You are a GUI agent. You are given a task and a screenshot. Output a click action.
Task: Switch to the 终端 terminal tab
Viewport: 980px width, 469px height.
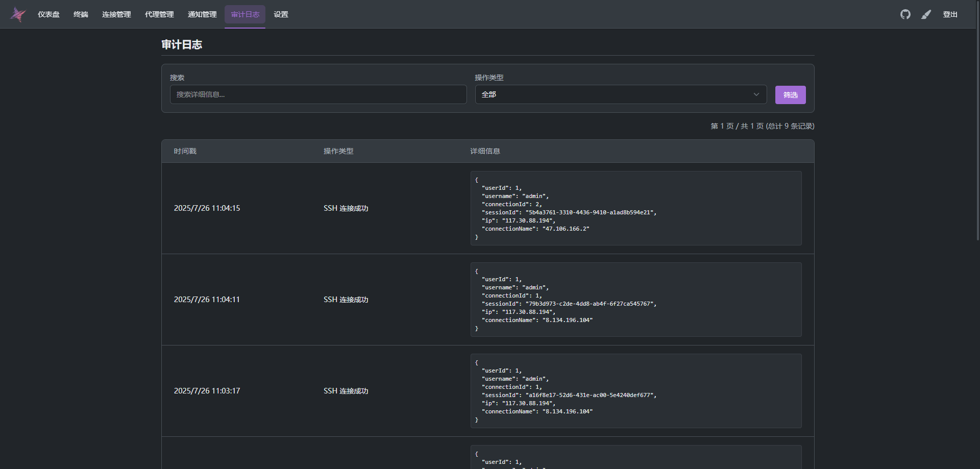[81, 14]
